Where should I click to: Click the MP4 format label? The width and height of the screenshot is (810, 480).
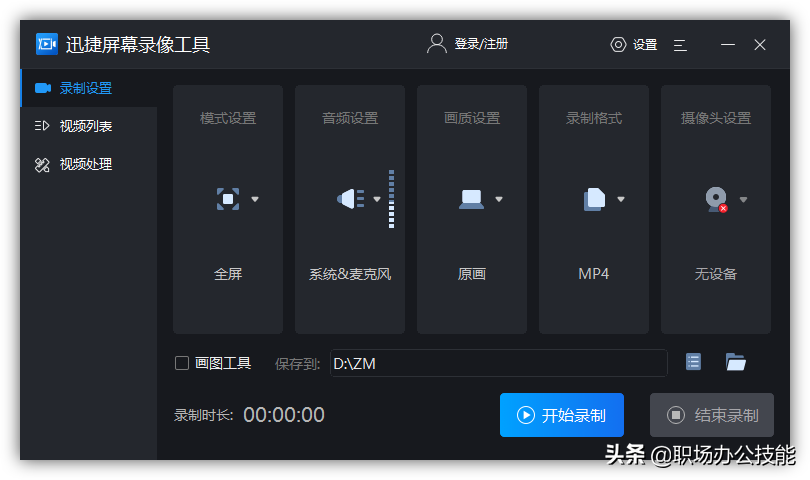[594, 274]
